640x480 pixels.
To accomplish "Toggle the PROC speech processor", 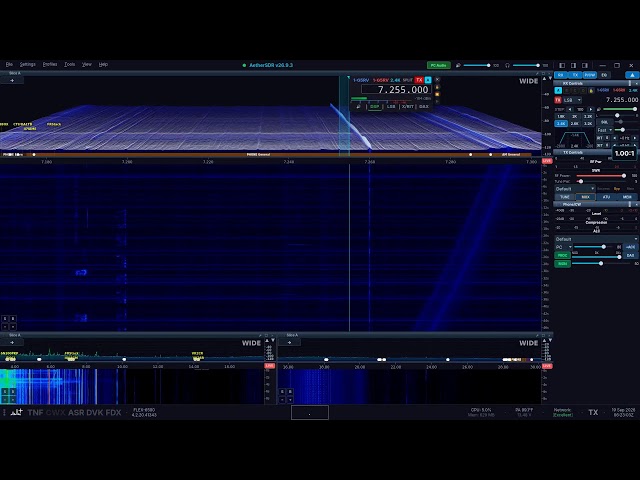I will (562, 256).
